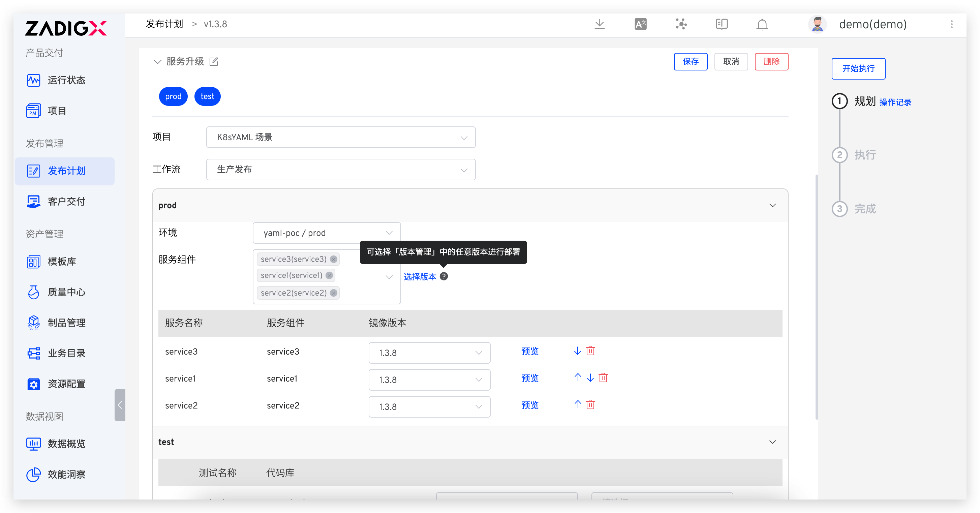Viewport: 980px width, 513px height.
Task: Remove service3 tag from 服务组件
Action: coord(334,260)
